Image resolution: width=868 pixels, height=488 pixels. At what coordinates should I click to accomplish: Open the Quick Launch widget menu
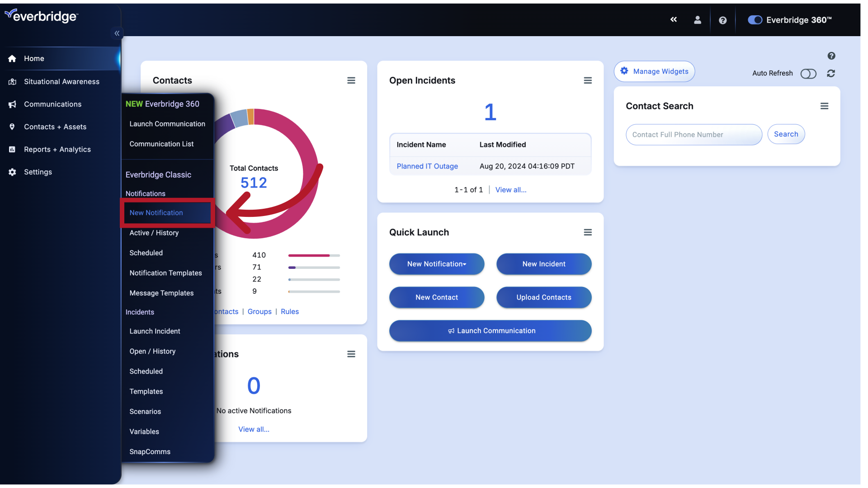[x=588, y=232]
